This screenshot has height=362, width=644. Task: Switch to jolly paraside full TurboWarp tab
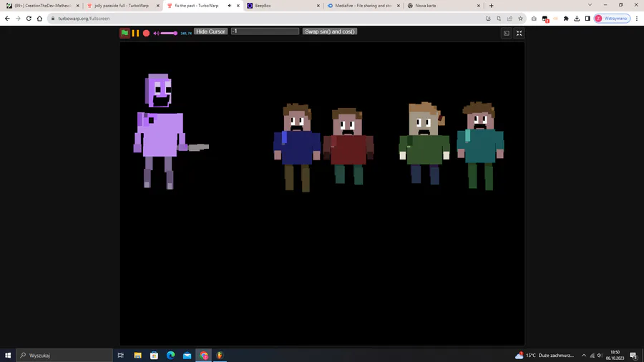click(x=122, y=6)
